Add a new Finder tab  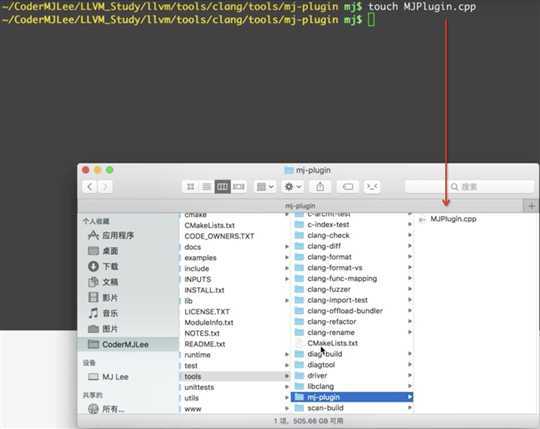click(531, 206)
